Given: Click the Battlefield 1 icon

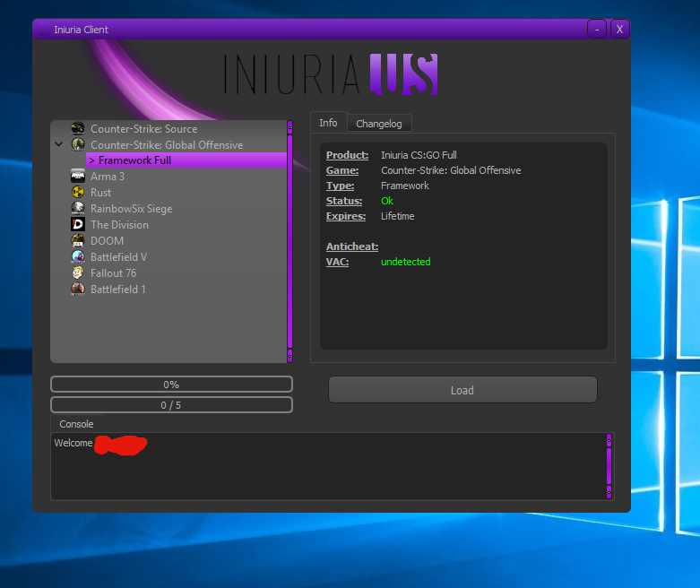Looking at the screenshot, I should (x=78, y=289).
